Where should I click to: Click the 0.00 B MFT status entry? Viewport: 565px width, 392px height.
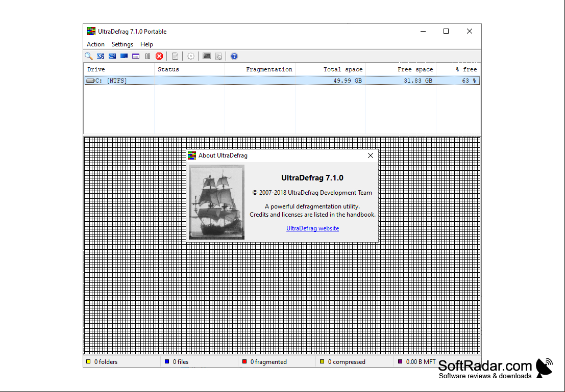(421, 362)
